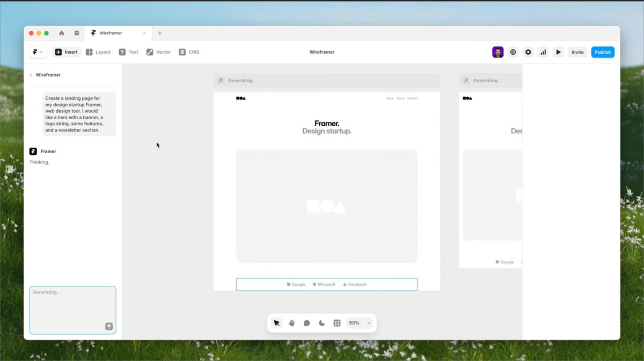This screenshot has width=644, height=361.
Task: Close the Wireframer tab
Action: 144,33
